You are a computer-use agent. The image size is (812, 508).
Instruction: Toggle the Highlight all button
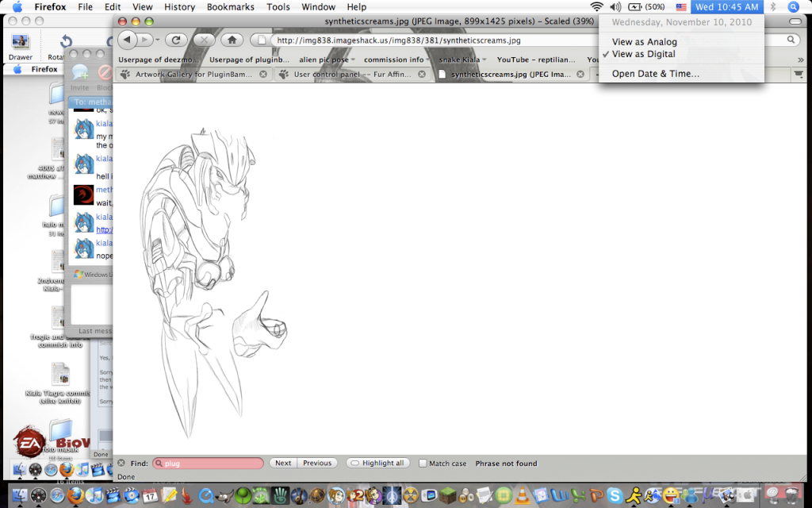tap(378, 463)
